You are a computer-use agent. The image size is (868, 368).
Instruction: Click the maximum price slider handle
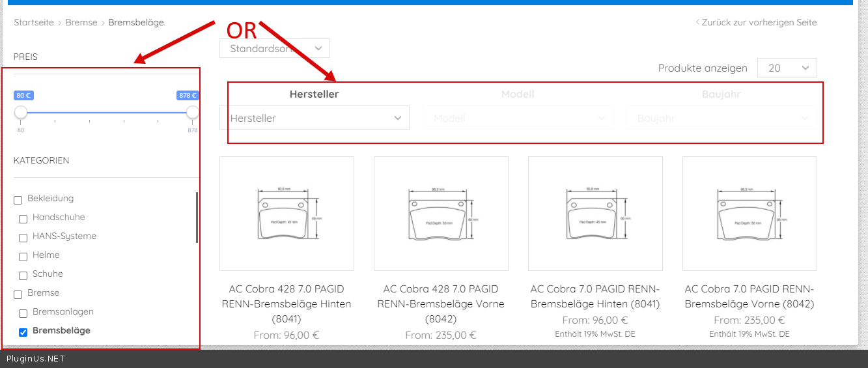tap(192, 113)
